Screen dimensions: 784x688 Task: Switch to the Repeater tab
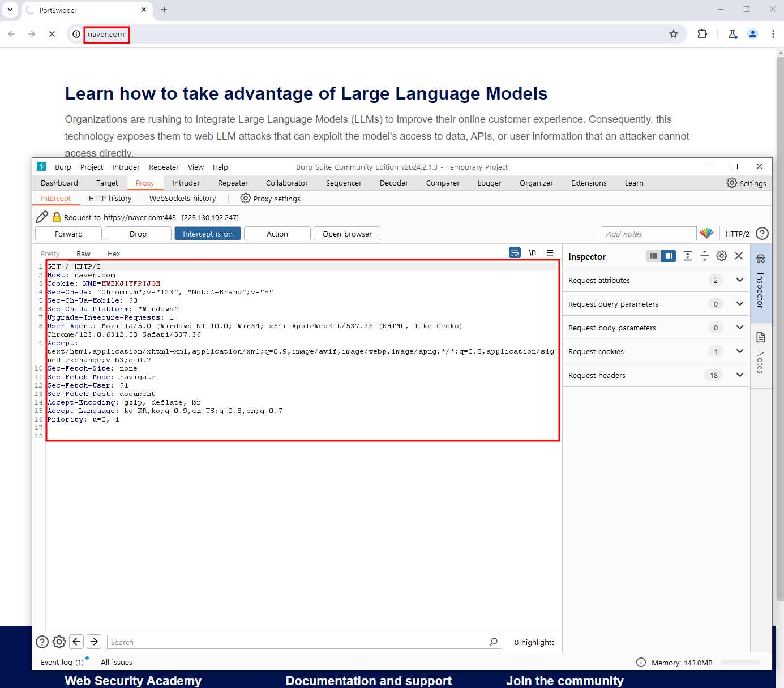pos(233,183)
